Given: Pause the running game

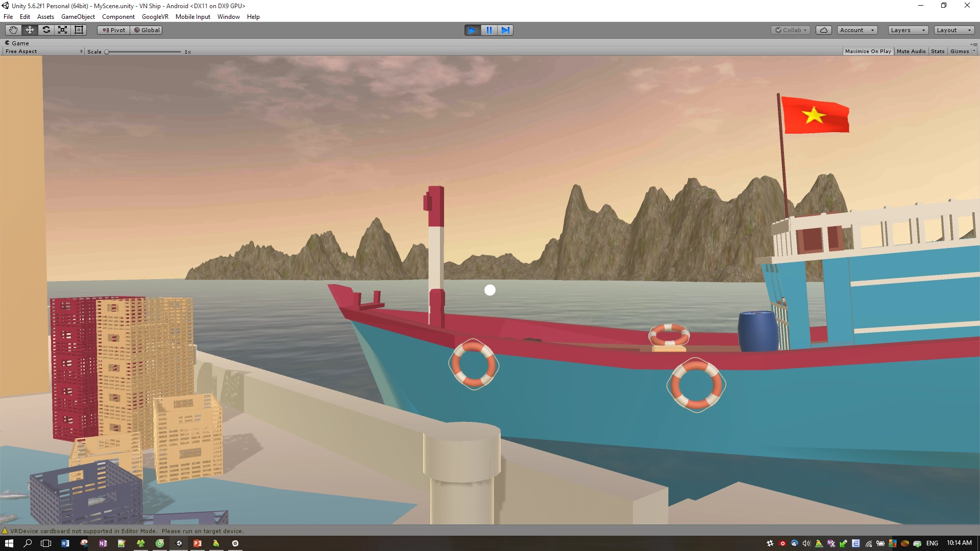Looking at the screenshot, I should point(489,30).
